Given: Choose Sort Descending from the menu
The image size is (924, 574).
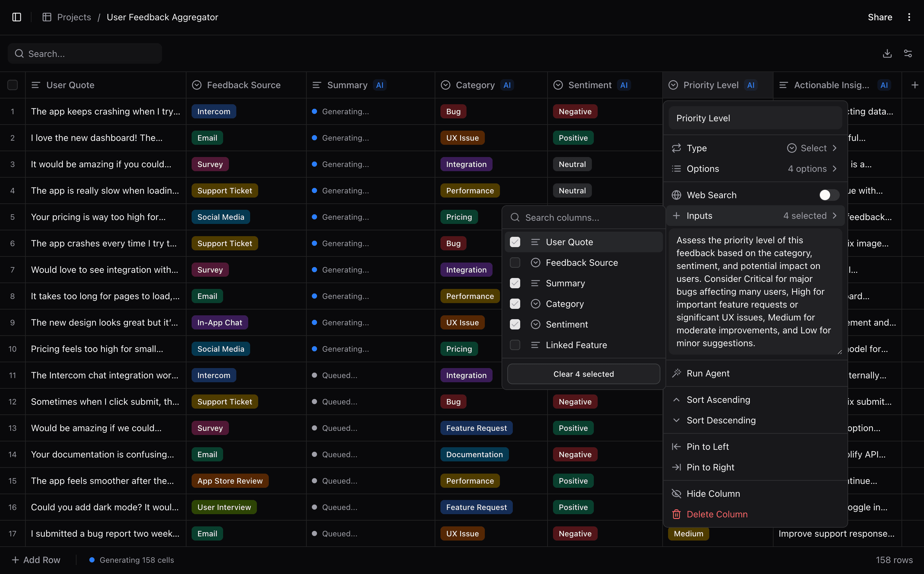Looking at the screenshot, I should point(721,420).
